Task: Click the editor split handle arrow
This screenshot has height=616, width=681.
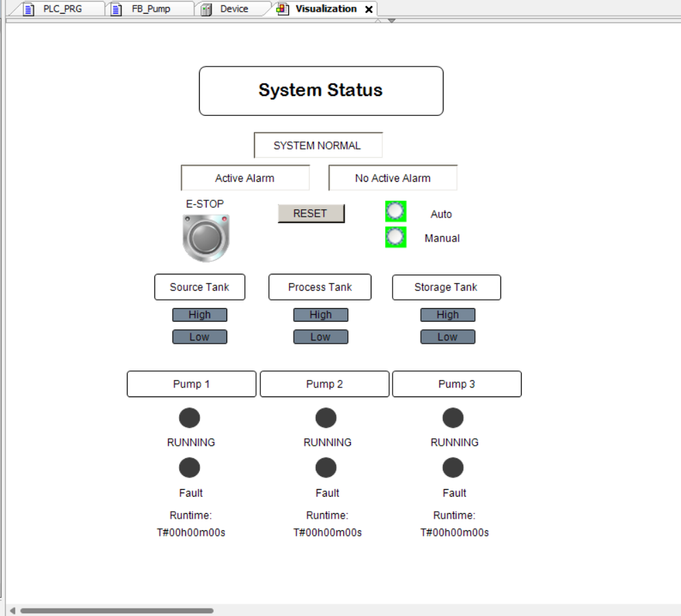Action: click(x=391, y=21)
